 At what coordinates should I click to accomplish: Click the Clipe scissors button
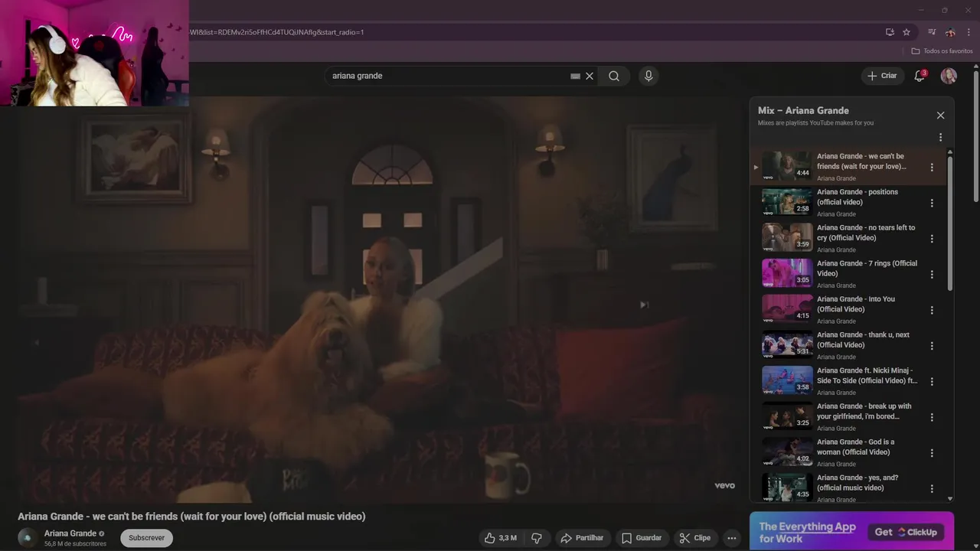point(695,538)
